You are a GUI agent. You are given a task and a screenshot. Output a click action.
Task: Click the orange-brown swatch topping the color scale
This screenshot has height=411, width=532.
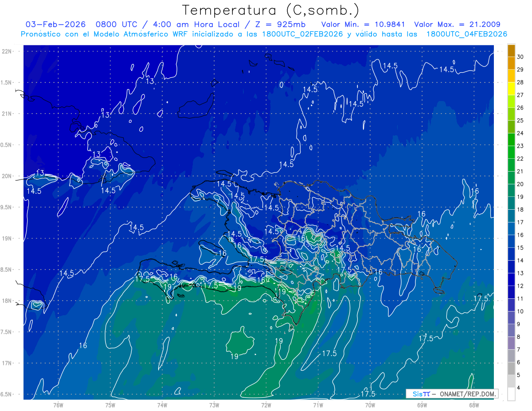click(511, 51)
